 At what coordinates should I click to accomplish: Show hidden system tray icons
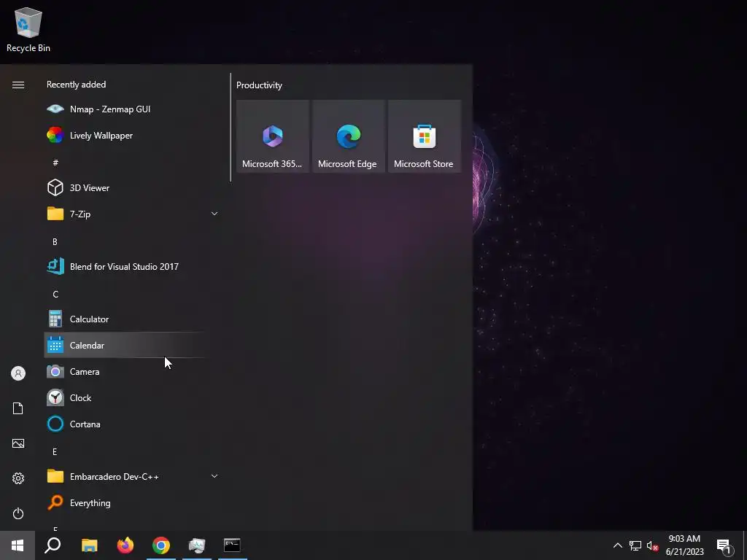coord(617,545)
